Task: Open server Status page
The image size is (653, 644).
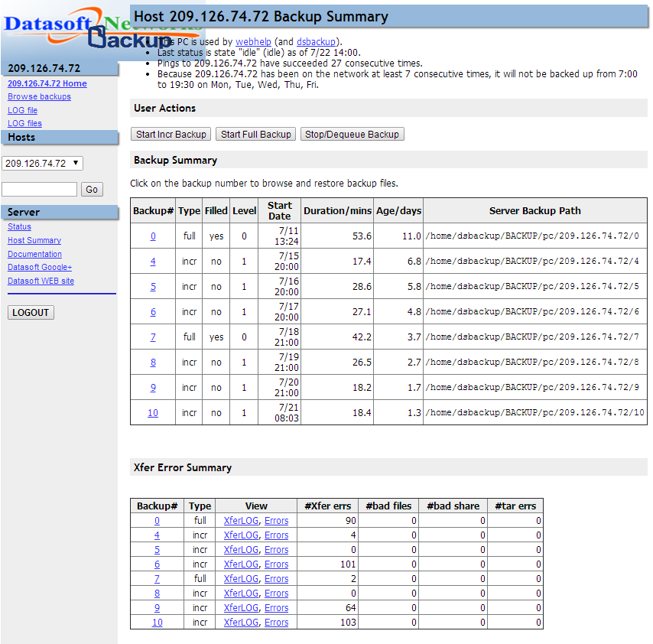Action: tap(19, 226)
